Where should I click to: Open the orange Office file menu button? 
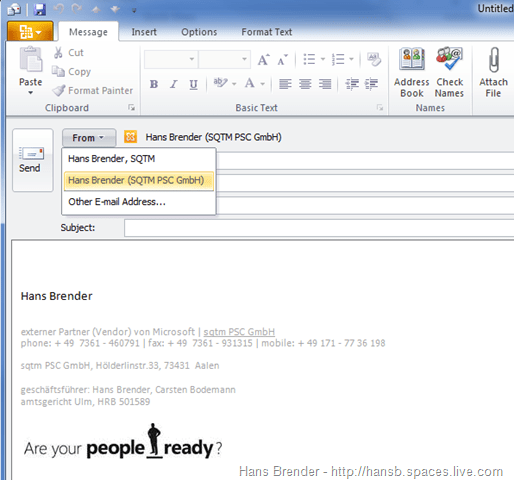pos(30,31)
